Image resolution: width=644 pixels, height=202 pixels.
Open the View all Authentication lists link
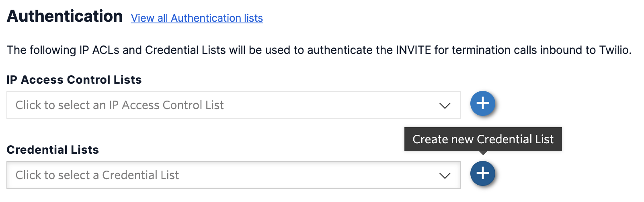[x=197, y=18]
